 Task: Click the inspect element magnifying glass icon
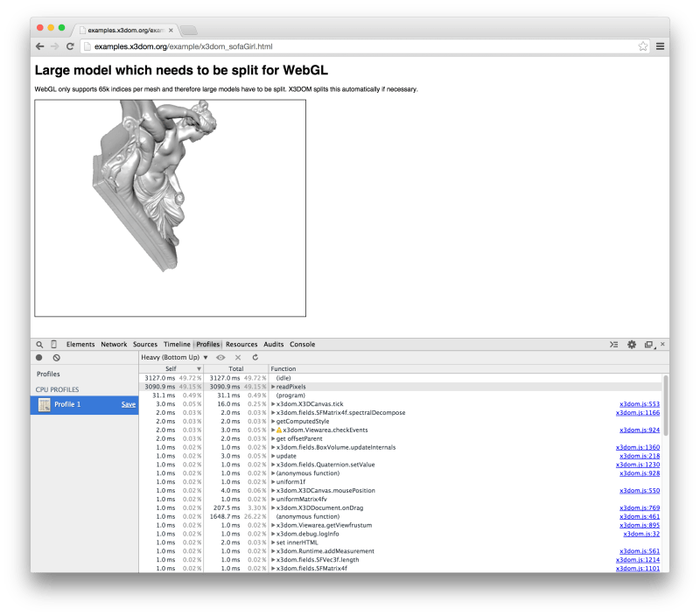tap(38, 344)
